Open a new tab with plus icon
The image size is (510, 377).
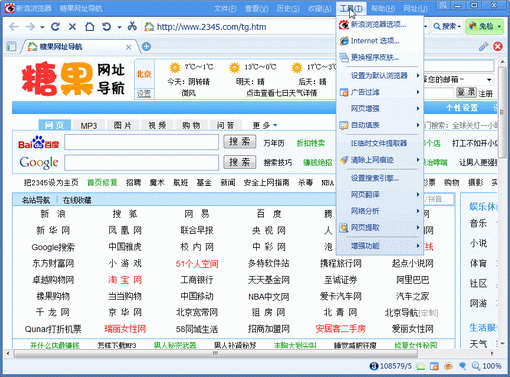(x=146, y=46)
